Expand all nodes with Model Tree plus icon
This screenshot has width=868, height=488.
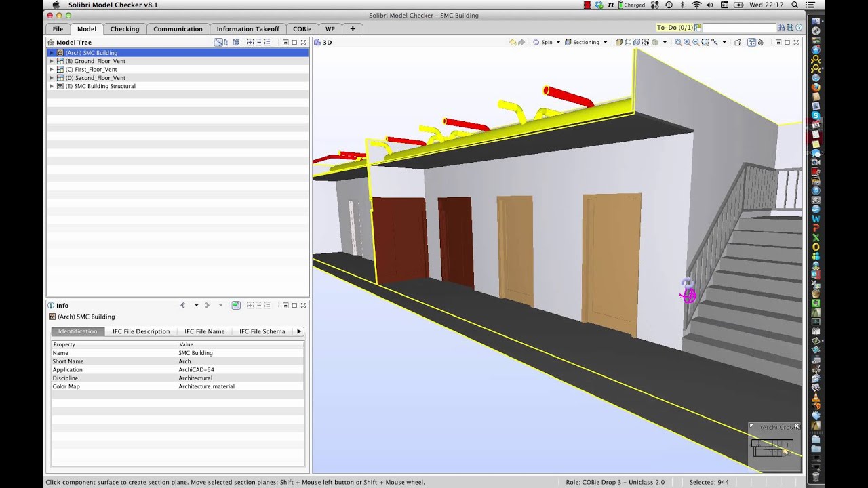coord(250,42)
